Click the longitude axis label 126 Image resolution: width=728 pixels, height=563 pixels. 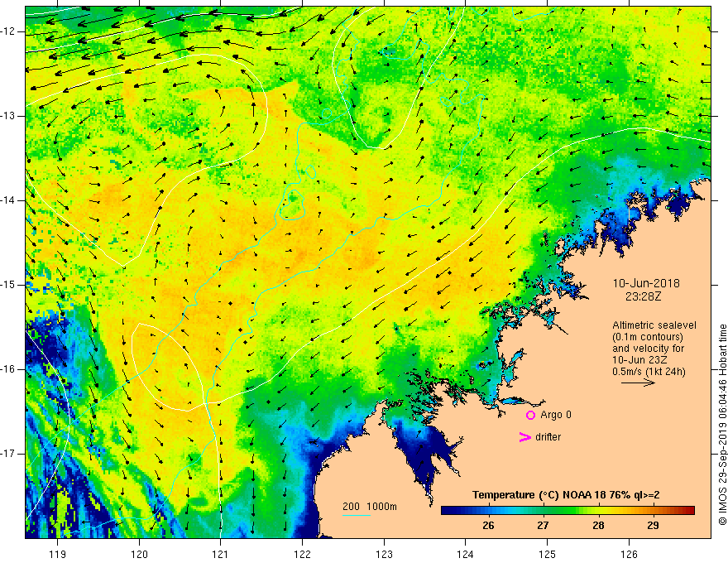click(629, 554)
